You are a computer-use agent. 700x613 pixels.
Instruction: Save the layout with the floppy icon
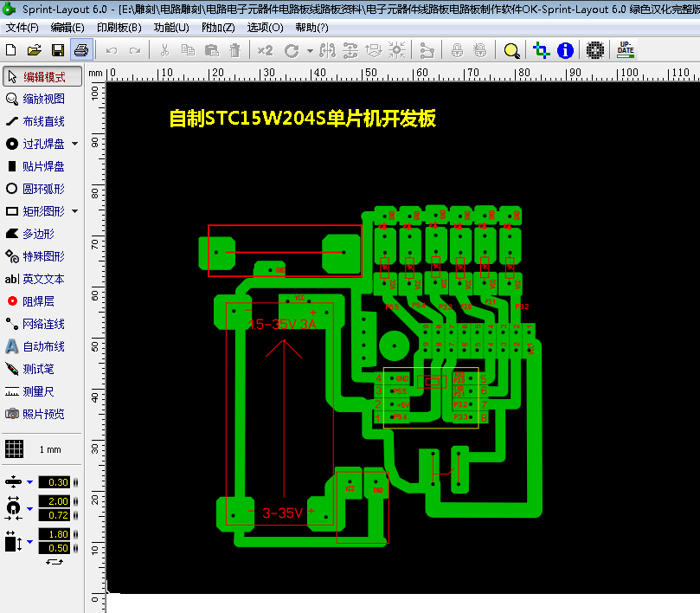[58, 50]
